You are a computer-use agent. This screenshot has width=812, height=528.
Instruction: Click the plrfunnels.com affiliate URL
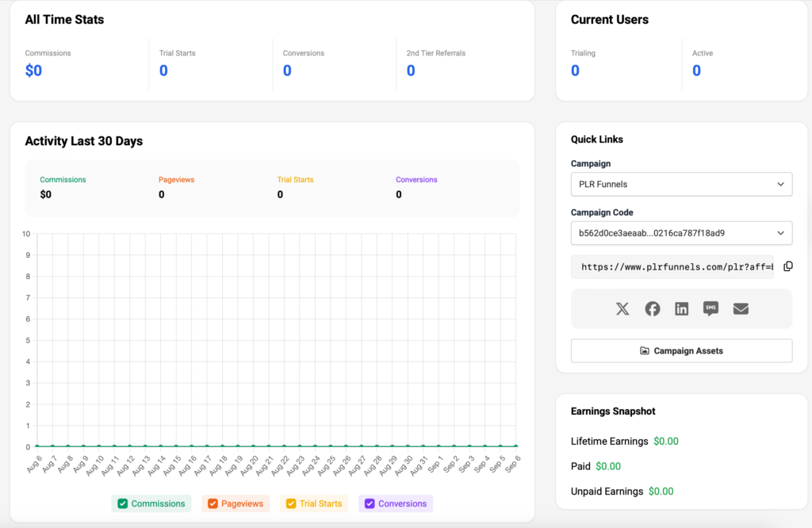point(672,266)
